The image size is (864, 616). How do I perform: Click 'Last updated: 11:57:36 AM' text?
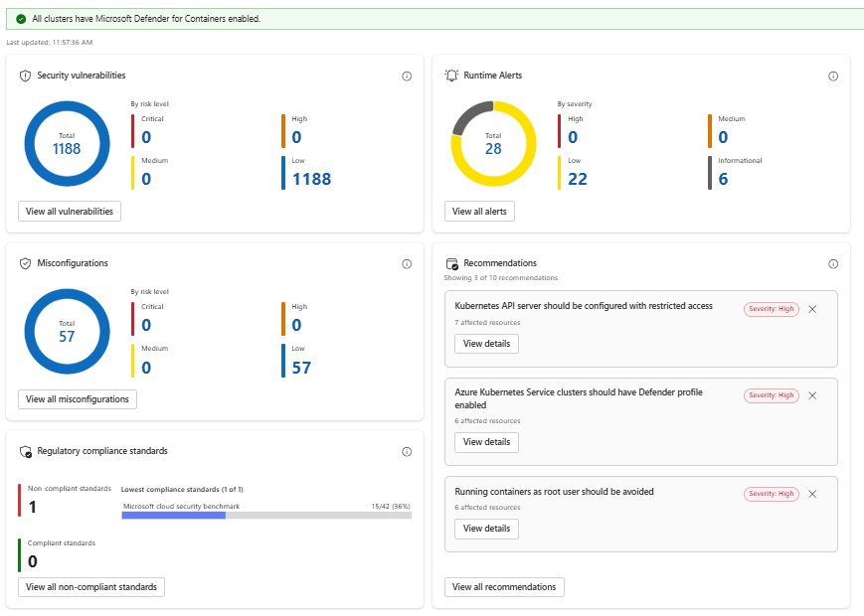(x=50, y=43)
